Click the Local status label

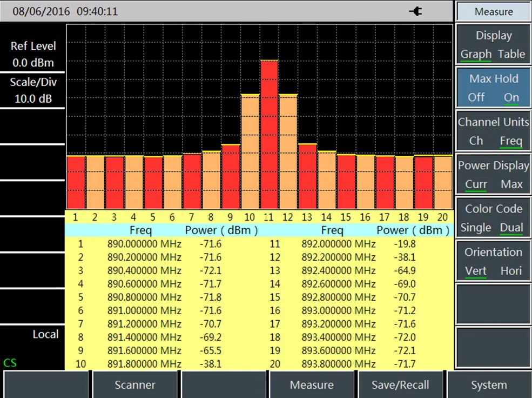[46, 334]
